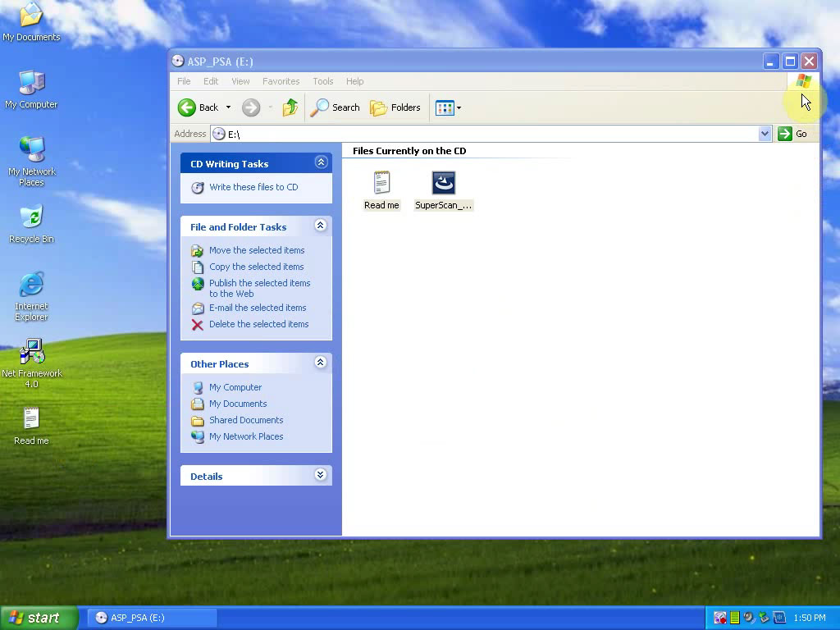
Task: Close the ASP_PSA (E:) window
Action: tap(810, 62)
